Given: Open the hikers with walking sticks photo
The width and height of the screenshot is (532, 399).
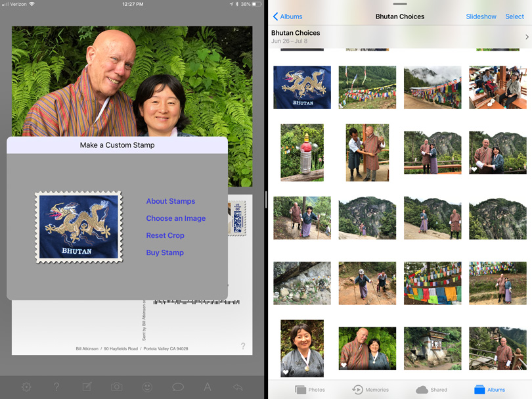Looking at the screenshot, I should (x=367, y=283).
